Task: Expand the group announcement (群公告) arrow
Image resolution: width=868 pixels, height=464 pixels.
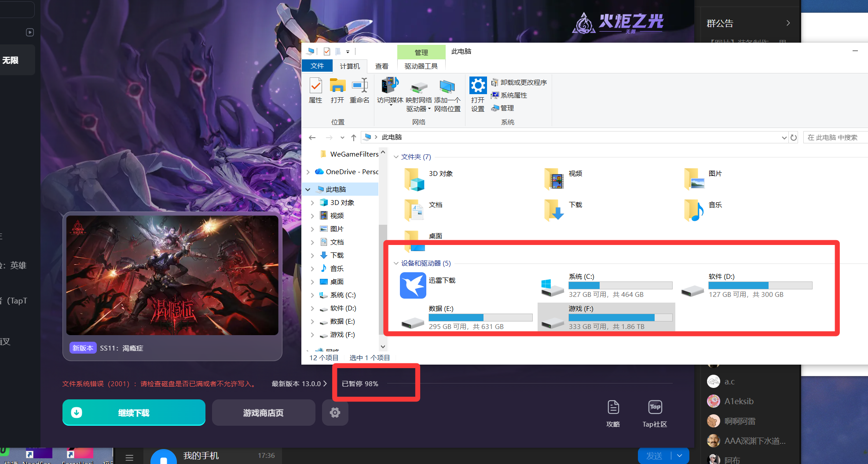Action: tap(788, 23)
